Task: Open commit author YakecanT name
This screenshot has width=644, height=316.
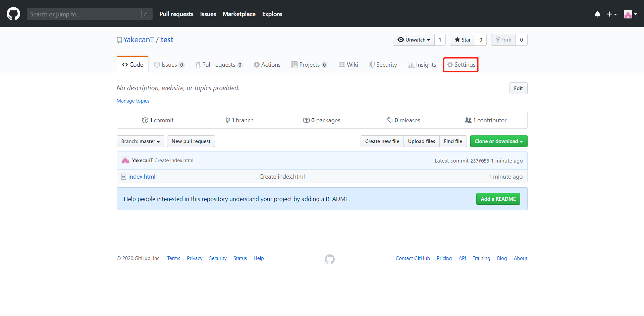Action: [x=142, y=161]
